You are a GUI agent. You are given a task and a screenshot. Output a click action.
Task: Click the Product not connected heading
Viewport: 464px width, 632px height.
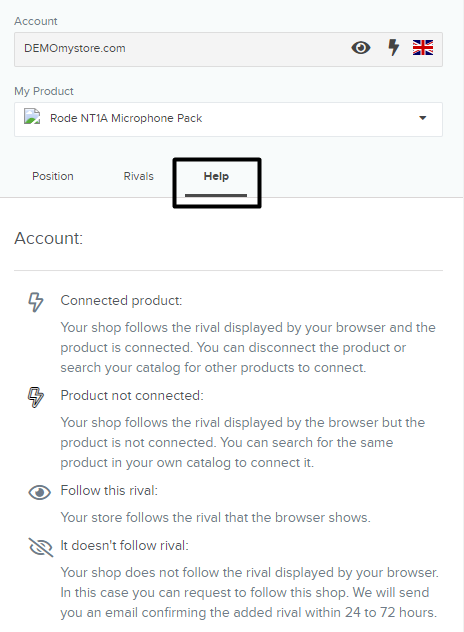132,395
